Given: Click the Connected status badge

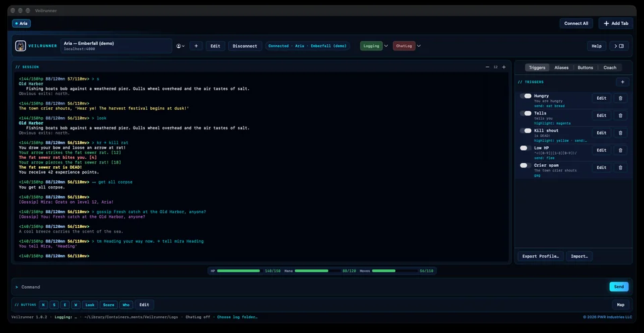Looking at the screenshot, I should point(307,46).
